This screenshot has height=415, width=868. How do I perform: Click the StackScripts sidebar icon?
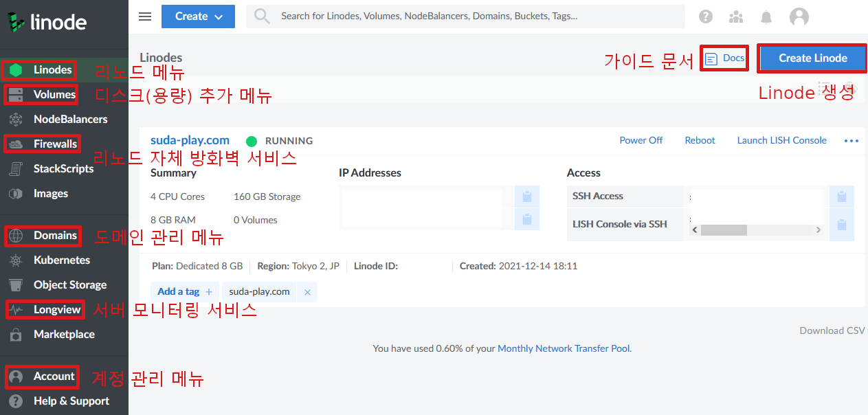16,168
